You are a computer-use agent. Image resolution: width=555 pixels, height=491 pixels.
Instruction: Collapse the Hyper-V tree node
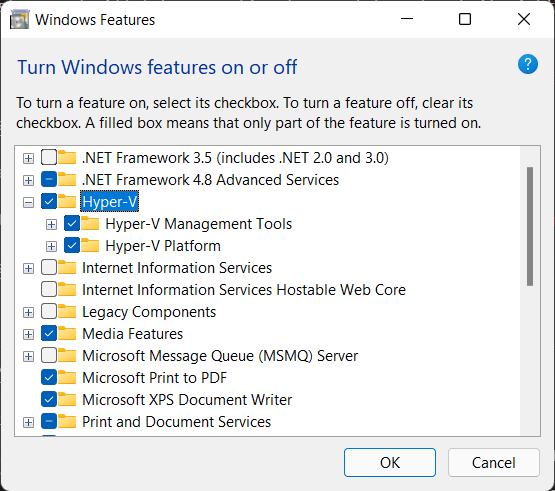28,202
